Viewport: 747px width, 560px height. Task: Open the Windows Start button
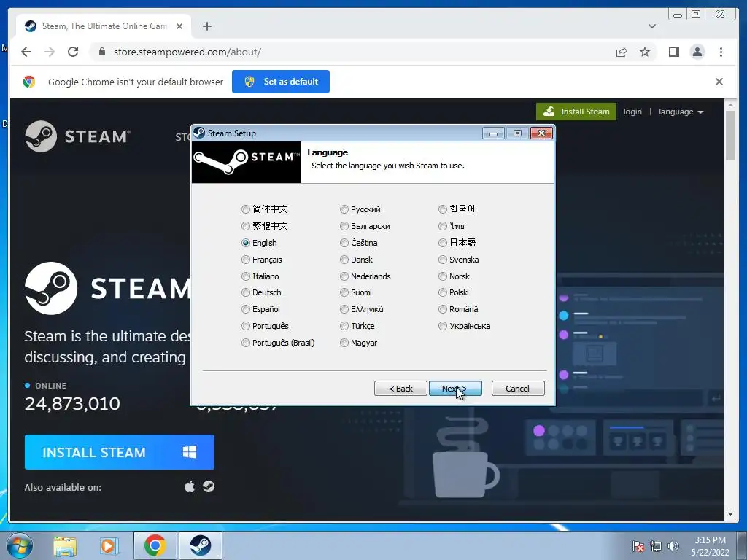point(18,545)
